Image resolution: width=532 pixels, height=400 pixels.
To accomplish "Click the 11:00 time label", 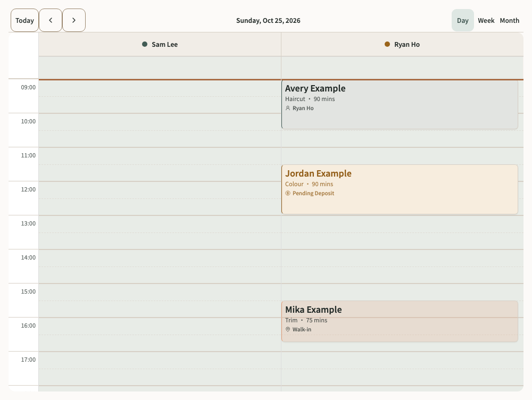I will point(28,155).
